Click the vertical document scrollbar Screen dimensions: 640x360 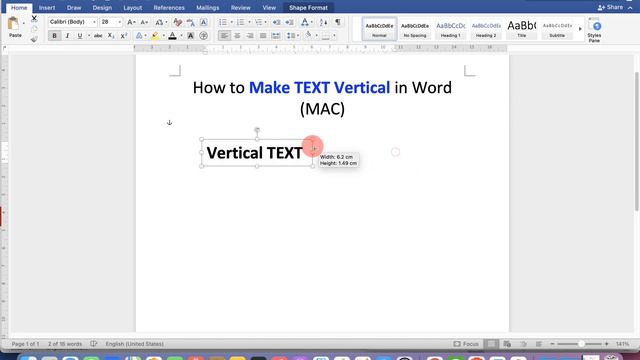(x=637, y=141)
